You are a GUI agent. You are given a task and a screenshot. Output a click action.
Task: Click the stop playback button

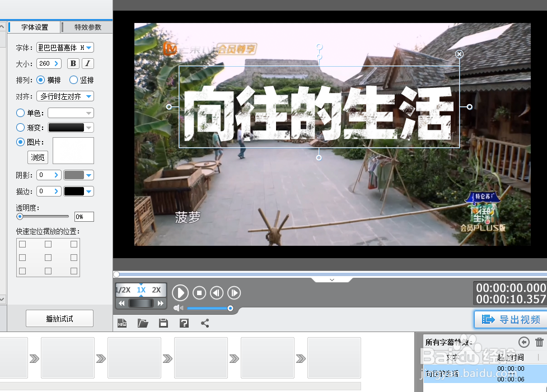tap(199, 292)
